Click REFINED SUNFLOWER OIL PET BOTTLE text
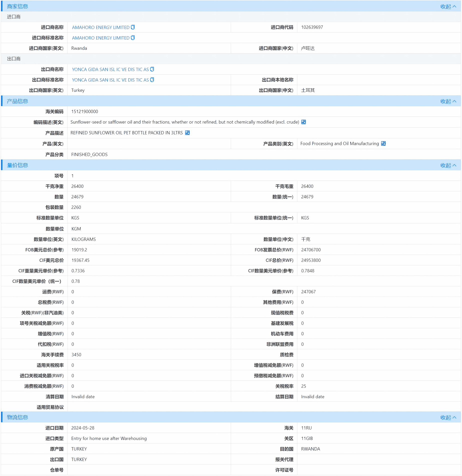Image resolution: width=462 pixels, height=476 pixels. tap(127, 133)
